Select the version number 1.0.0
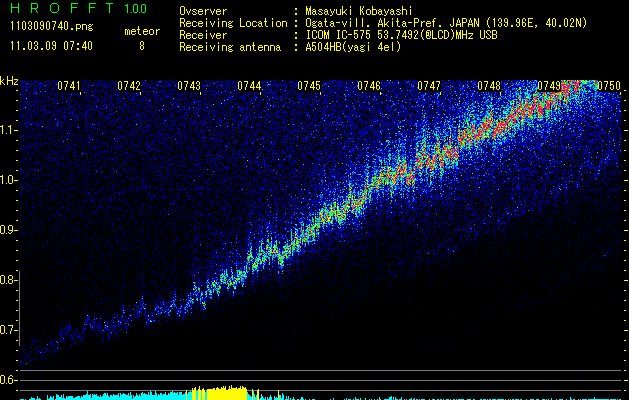The width and height of the screenshot is (629, 400). (x=136, y=8)
